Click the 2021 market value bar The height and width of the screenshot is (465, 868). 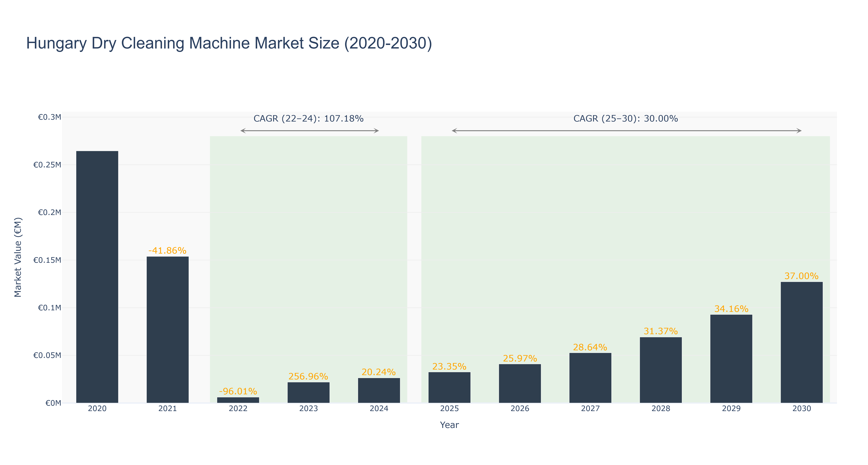(167, 330)
